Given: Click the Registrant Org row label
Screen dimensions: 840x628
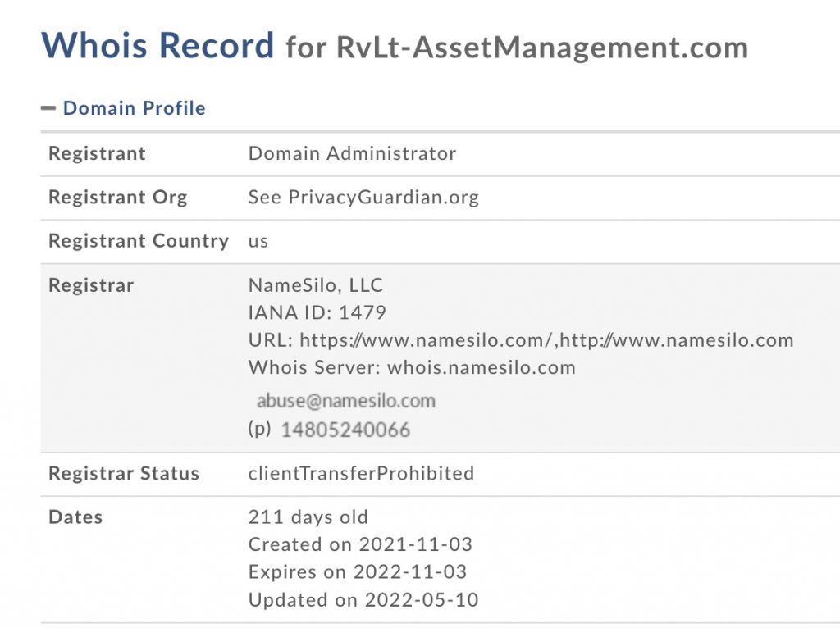Looking at the screenshot, I should [x=117, y=198].
